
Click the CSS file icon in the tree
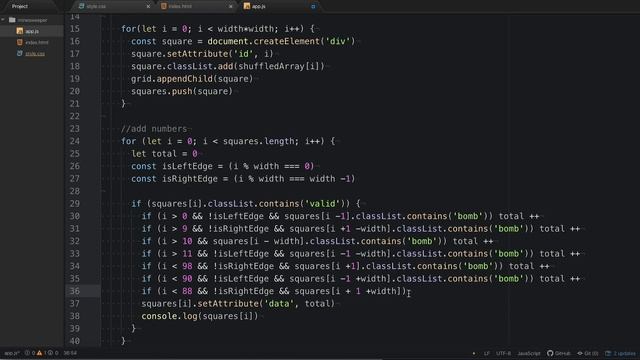tap(20, 53)
